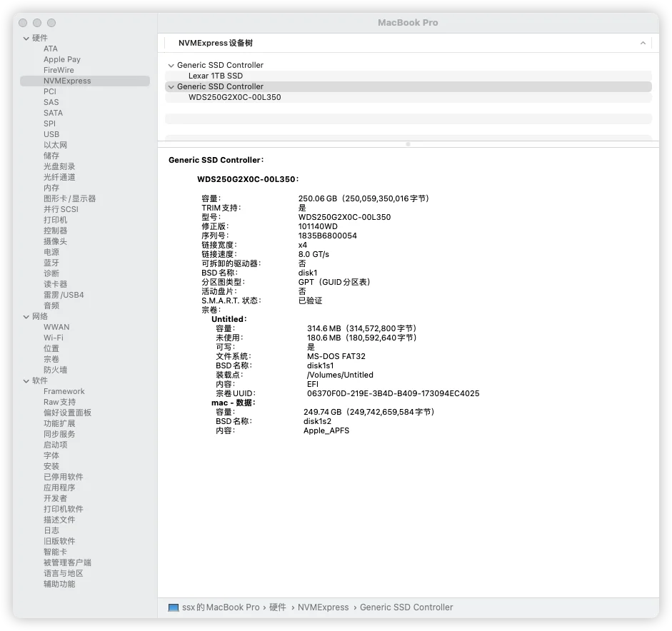The width and height of the screenshot is (672, 631).
Task: Select 防火墙 under 网络
Action: pos(55,370)
